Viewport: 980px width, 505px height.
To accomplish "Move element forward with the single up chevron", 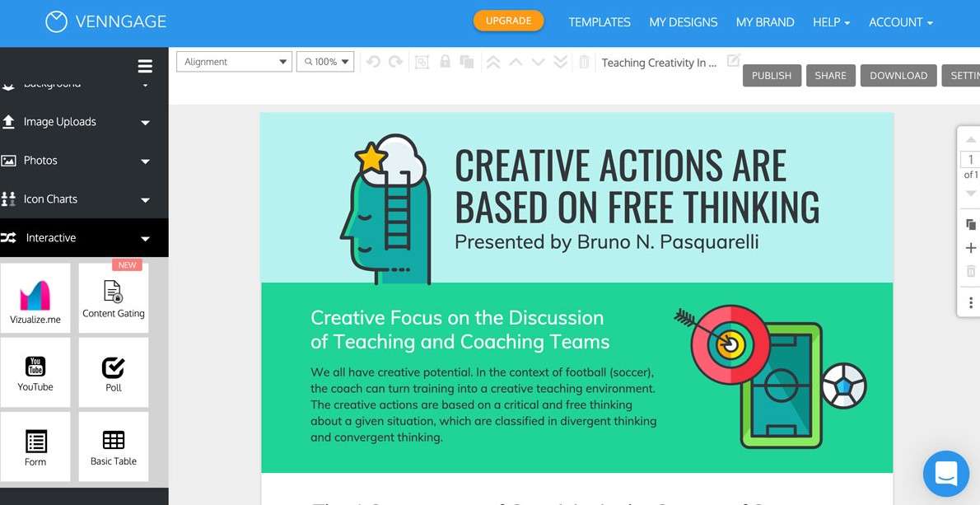I will tap(516, 62).
